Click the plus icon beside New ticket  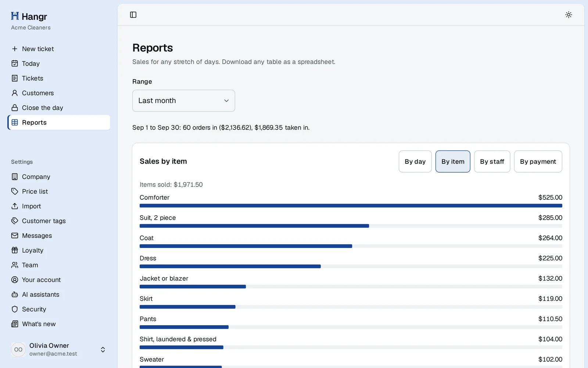tap(15, 49)
